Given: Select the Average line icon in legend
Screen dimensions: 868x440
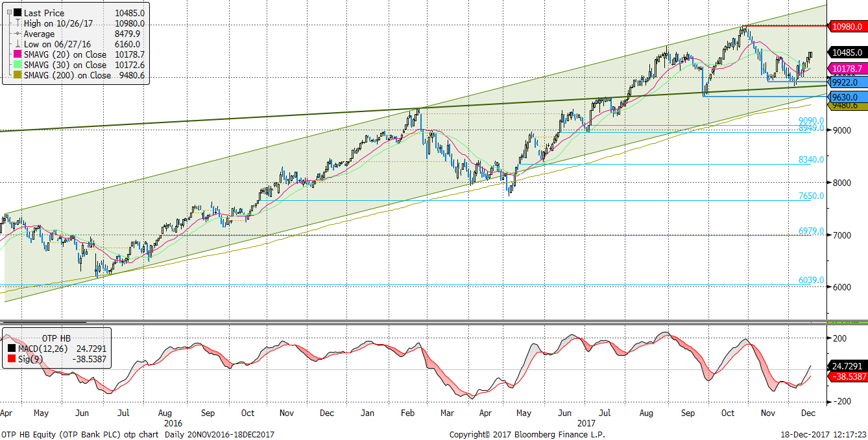Looking at the screenshot, I should click(17, 34).
